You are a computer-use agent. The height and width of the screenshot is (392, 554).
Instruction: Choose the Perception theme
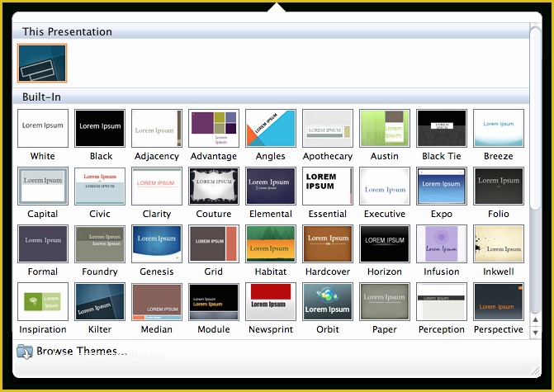(442, 301)
